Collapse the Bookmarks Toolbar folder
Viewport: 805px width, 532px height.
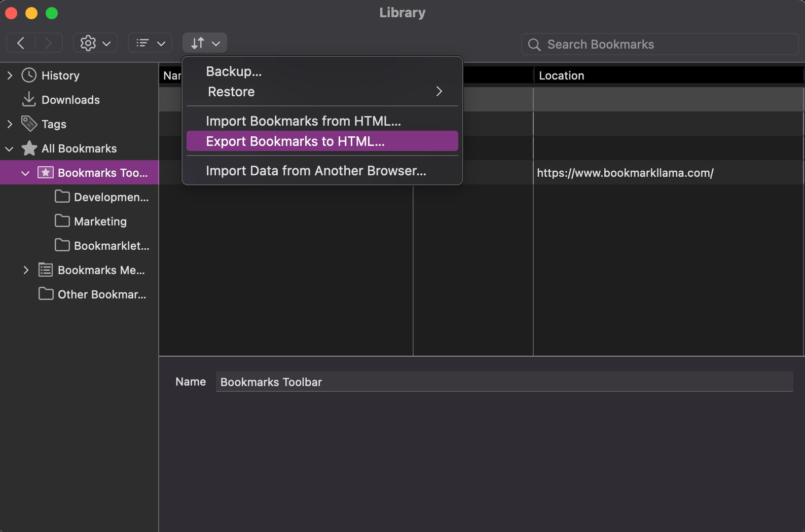pyautogui.click(x=25, y=173)
